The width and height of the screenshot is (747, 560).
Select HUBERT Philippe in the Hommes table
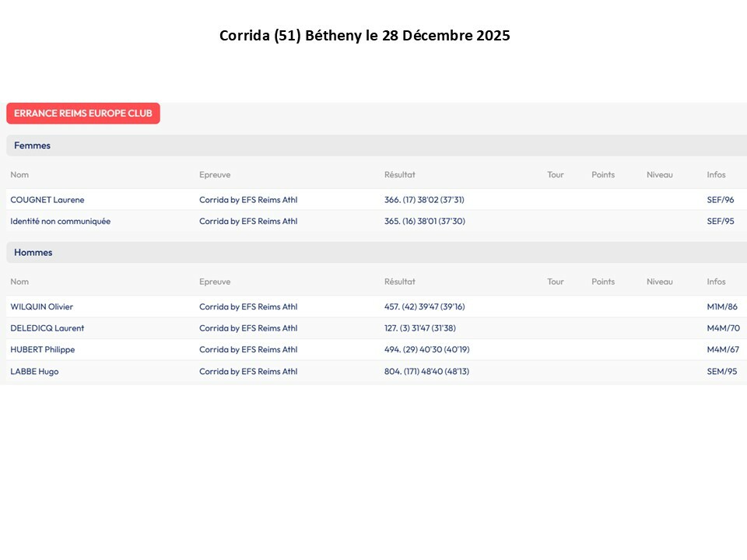point(43,349)
